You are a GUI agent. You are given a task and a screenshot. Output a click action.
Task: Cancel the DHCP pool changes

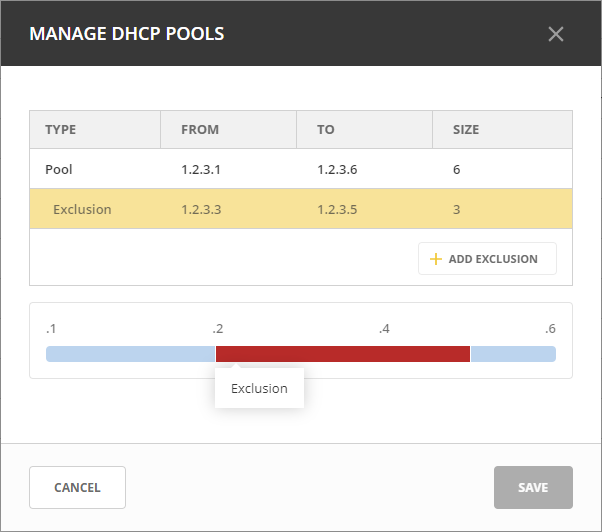click(x=77, y=488)
